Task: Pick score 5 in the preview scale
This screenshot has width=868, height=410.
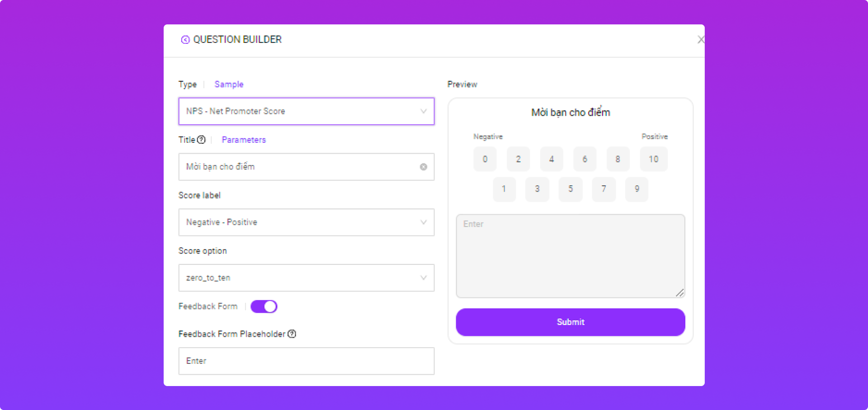Action: [571, 189]
